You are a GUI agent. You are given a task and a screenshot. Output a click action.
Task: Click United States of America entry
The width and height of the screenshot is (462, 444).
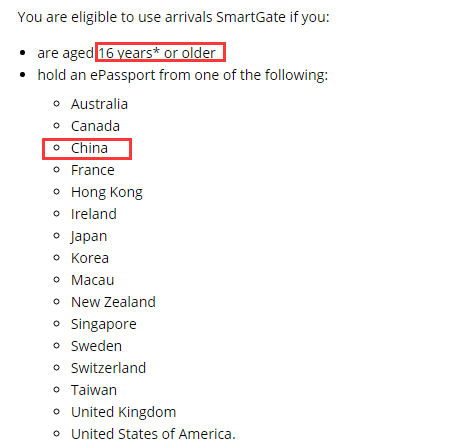point(153,434)
